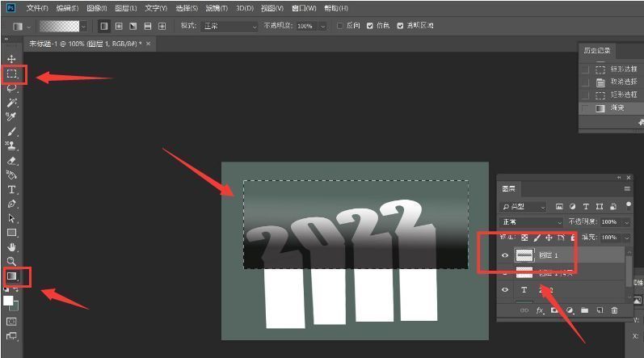The height and width of the screenshot is (358, 644).
Task: Open the 文件(F) menu
Action: (x=37, y=8)
